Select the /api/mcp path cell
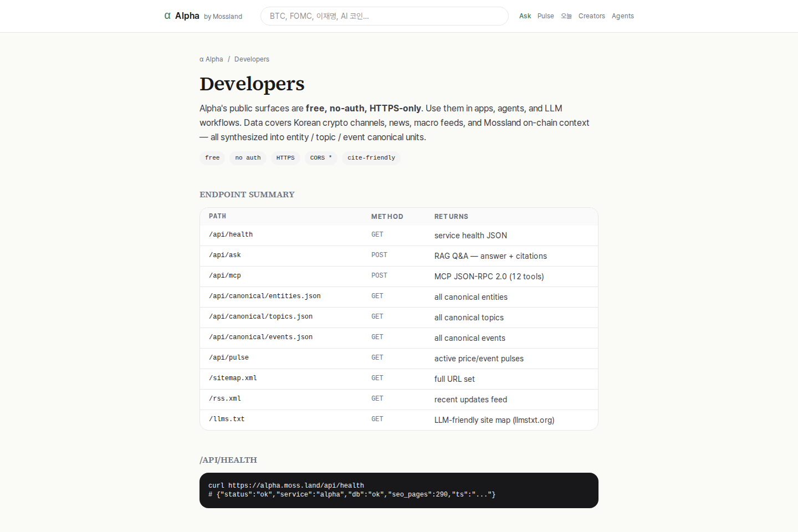Screen dimensions: 798x532 click(225, 276)
